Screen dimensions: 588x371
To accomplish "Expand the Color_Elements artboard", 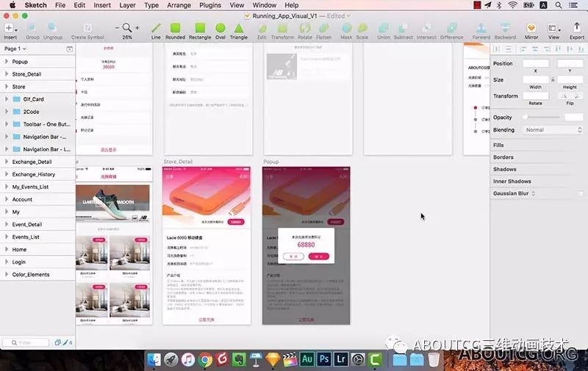I will point(7,274).
